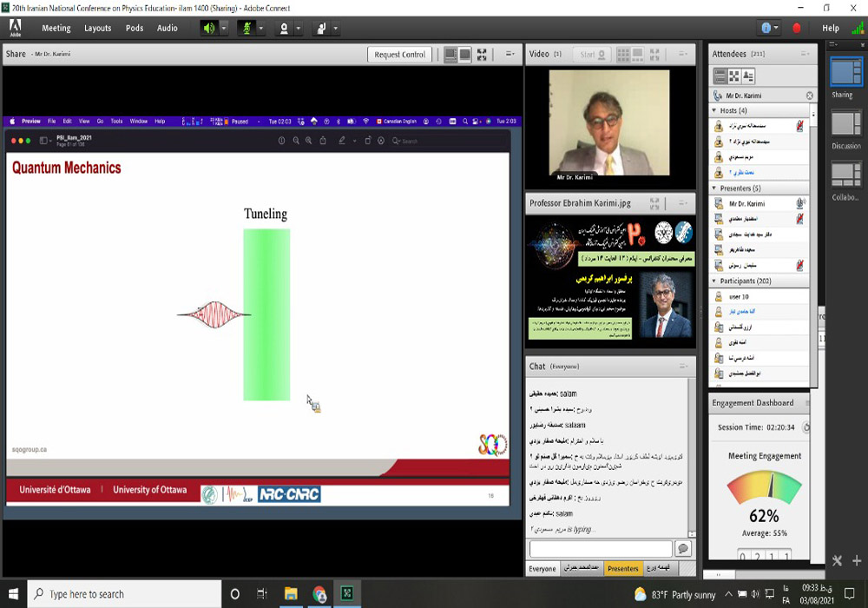This screenshot has height=608, width=868.
Task: Toggle the webcam icon in top toolbar
Action: coord(283,28)
